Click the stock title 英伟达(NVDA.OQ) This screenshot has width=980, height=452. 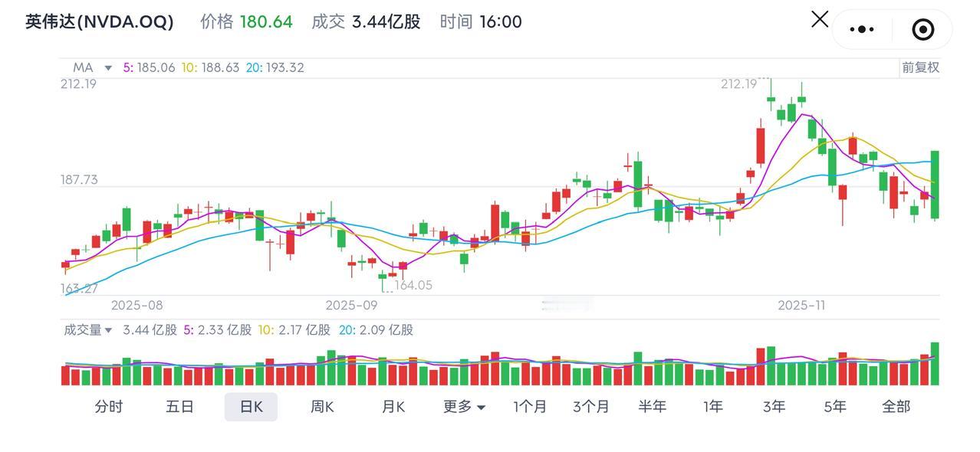point(100,21)
